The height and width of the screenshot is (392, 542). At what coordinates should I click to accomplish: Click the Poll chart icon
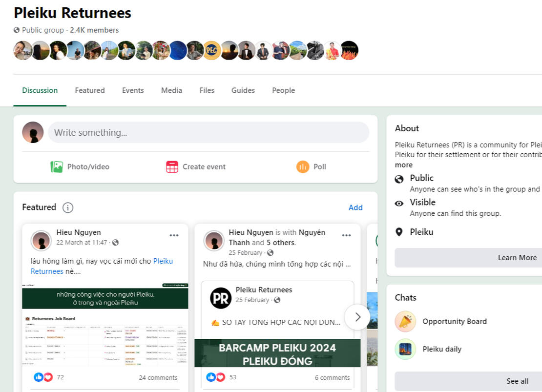point(303,167)
